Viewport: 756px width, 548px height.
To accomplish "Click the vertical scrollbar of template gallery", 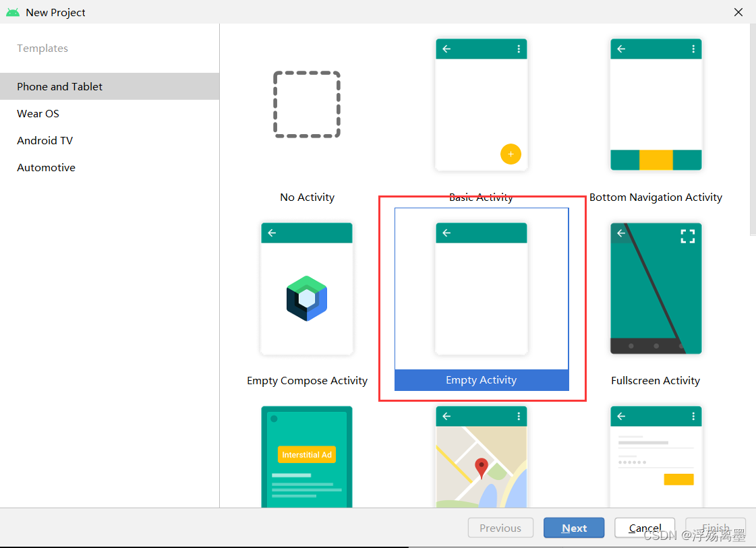I will point(753,129).
